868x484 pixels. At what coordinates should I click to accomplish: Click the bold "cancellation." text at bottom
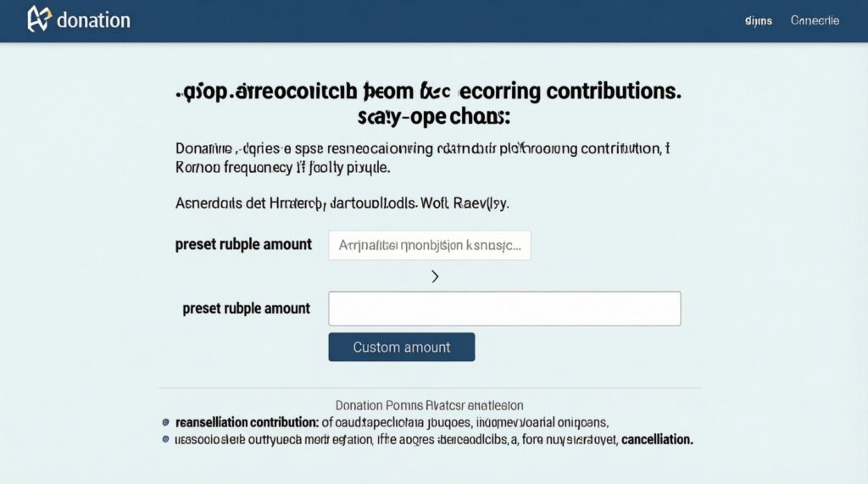coord(657,439)
